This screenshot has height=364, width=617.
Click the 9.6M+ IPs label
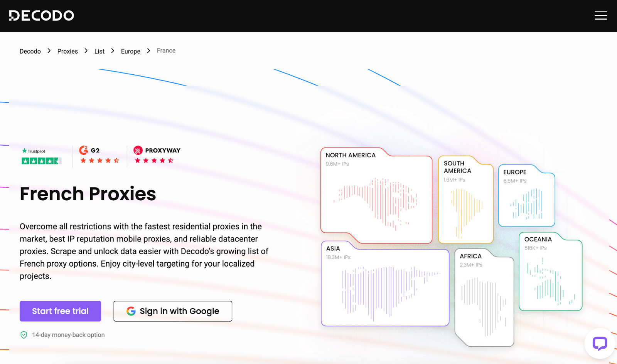pos(337,164)
